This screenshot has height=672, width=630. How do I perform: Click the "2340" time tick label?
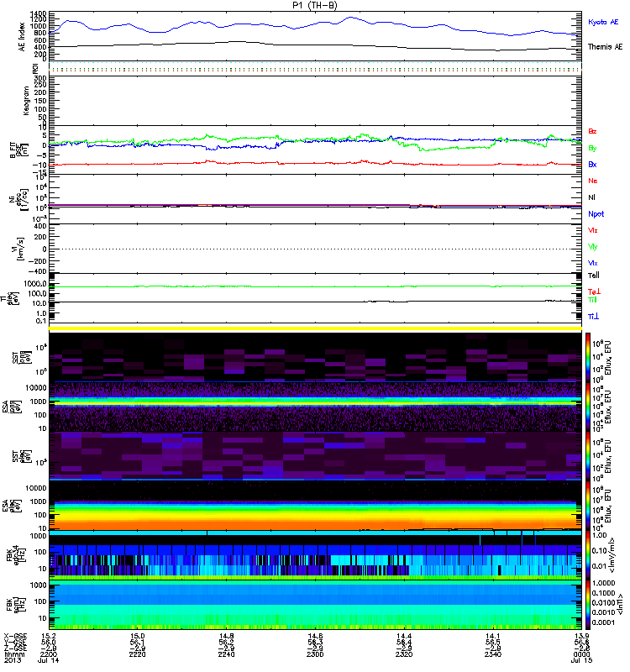[493, 654]
